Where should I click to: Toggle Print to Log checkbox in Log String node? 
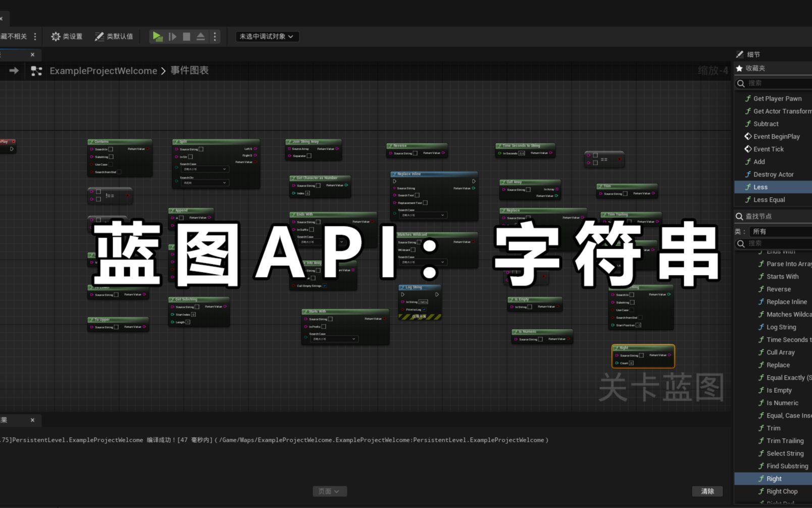(424, 309)
